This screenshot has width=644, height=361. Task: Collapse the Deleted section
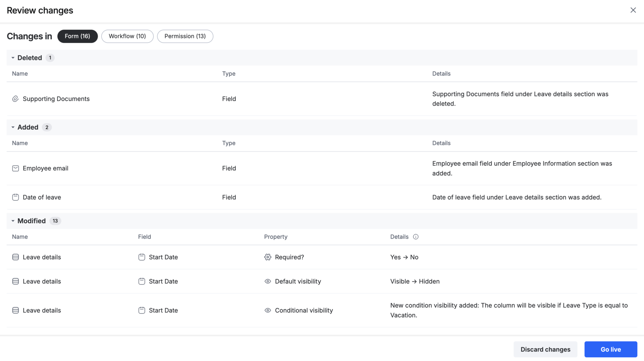(13, 58)
